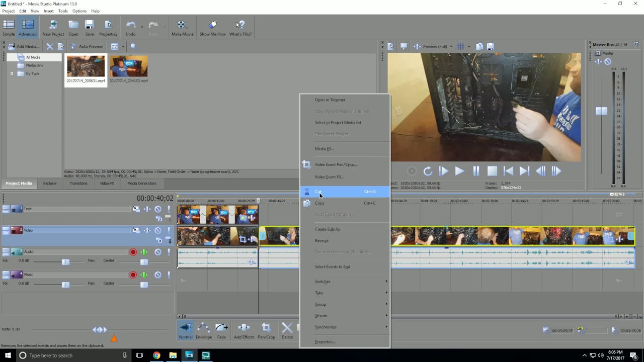Open the Pan/Crop tool
The width and height of the screenshot is (644, 362).
pos(266,331)
